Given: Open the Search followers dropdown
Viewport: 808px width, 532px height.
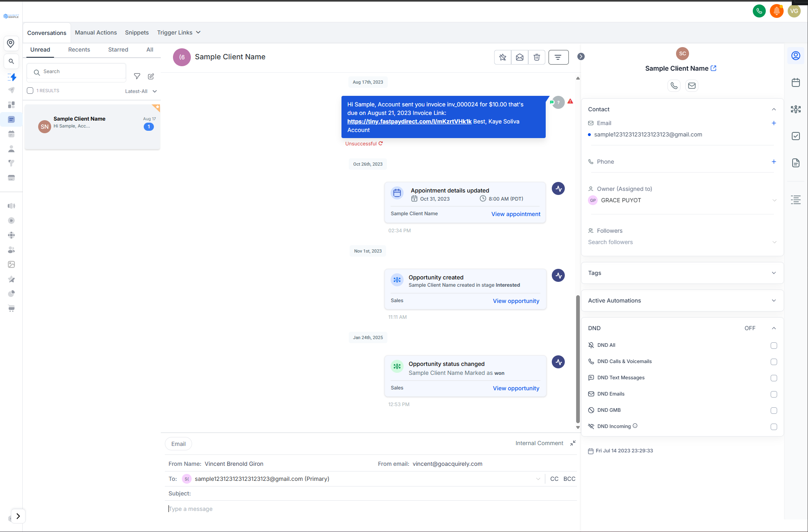Looking at the screenshot, I should (682, 242).
